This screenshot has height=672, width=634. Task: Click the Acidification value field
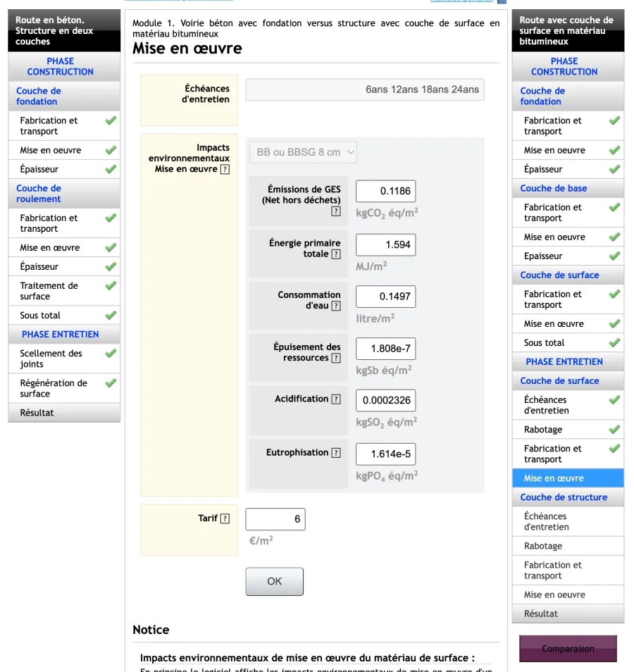[386, 400]
